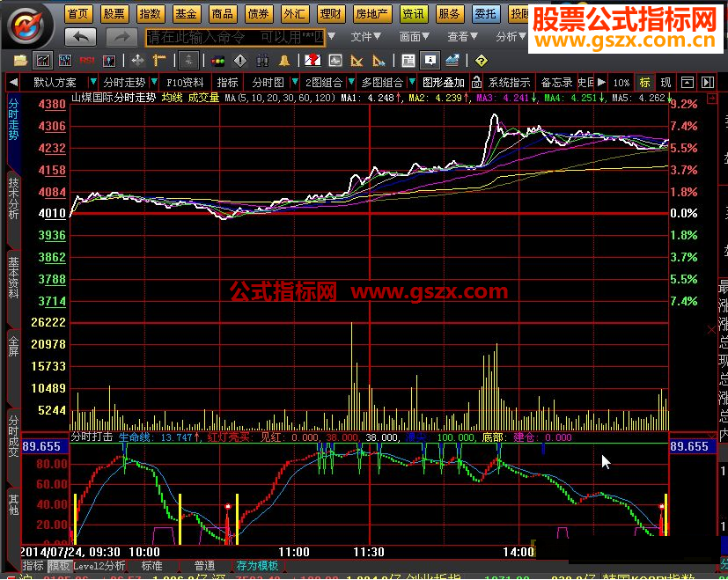Screen dimensions: 728x580
Task: Click the waveform monitor icon
Action: pos(335,61)
